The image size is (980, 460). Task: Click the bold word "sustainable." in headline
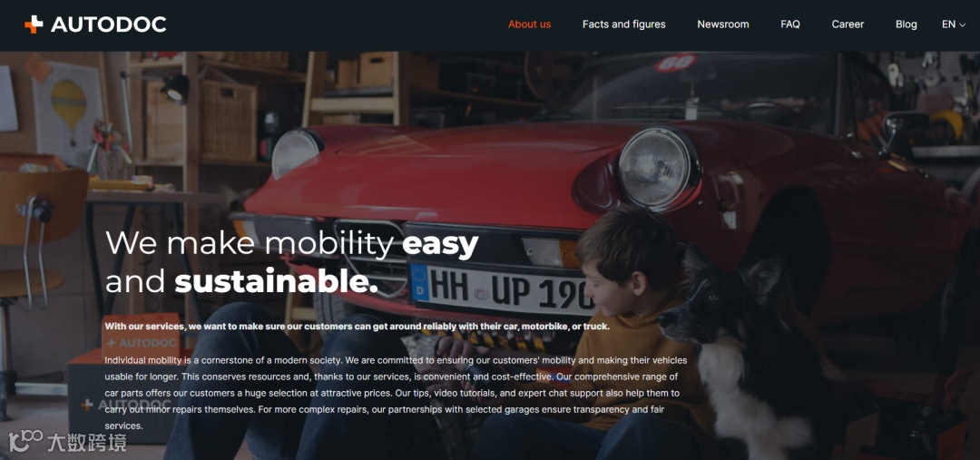tap(276, 281)
